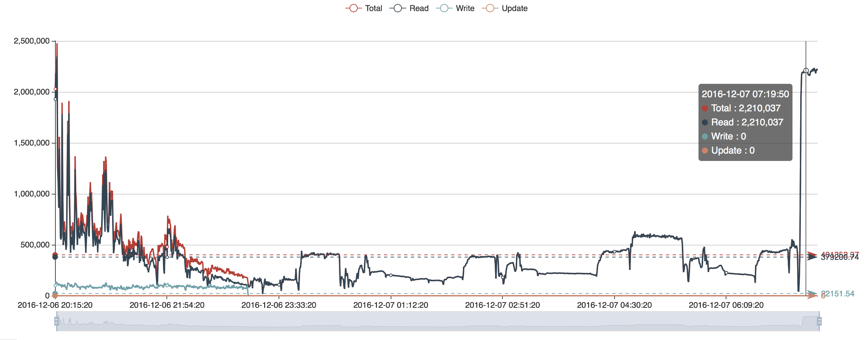The width and height of the screenshot is (868, 340).
Task: Click the x-axis label 2016-12-07 04:30:20
Action: click(614, 305)
